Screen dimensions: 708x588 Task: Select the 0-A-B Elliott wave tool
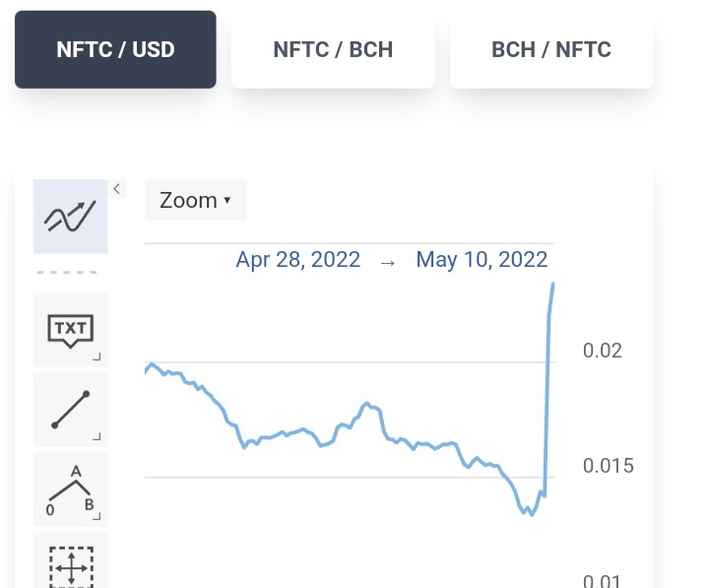coord(71,490)
